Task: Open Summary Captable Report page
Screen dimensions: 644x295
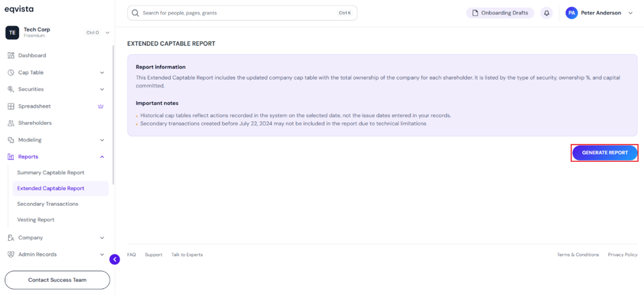Action: pyautogui.click(x=51, y=173)
